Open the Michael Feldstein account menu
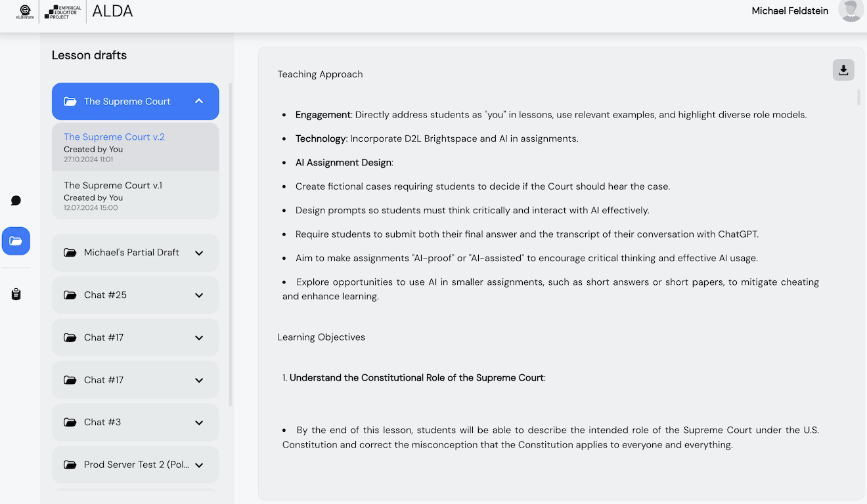 coord(789,10)
